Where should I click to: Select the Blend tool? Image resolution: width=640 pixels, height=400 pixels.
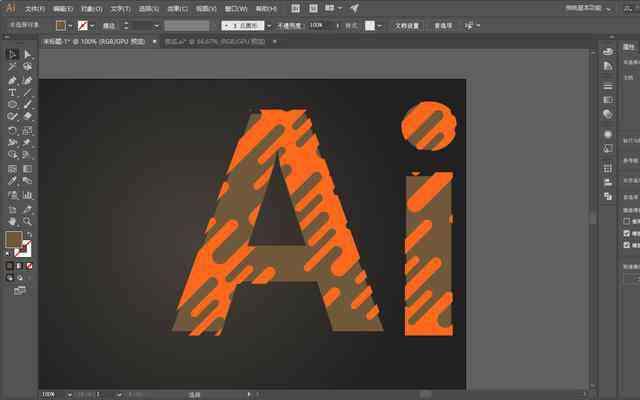click(x=27, y=181)
